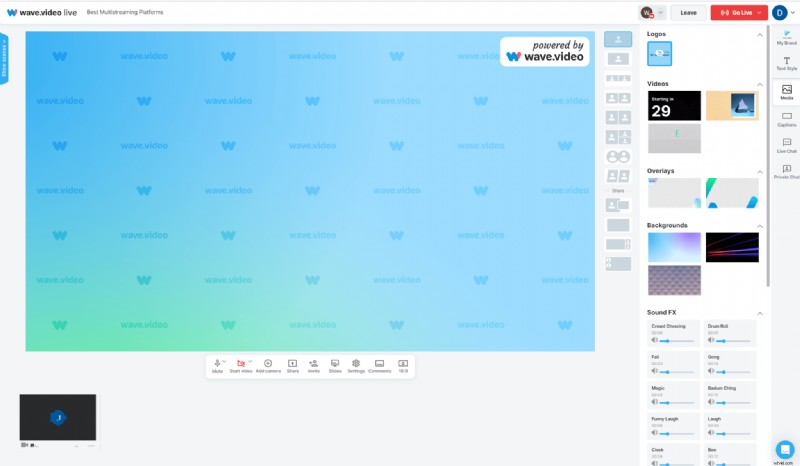Open the Live Chat tab
This screenshot has height=466, width=800.
click(786, 147)
